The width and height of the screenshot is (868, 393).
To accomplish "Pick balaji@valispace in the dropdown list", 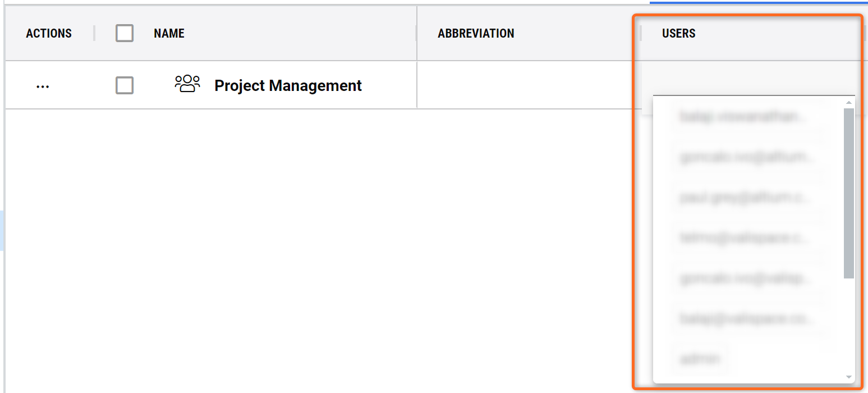I will pyautogui.click(x=747, y=318).
